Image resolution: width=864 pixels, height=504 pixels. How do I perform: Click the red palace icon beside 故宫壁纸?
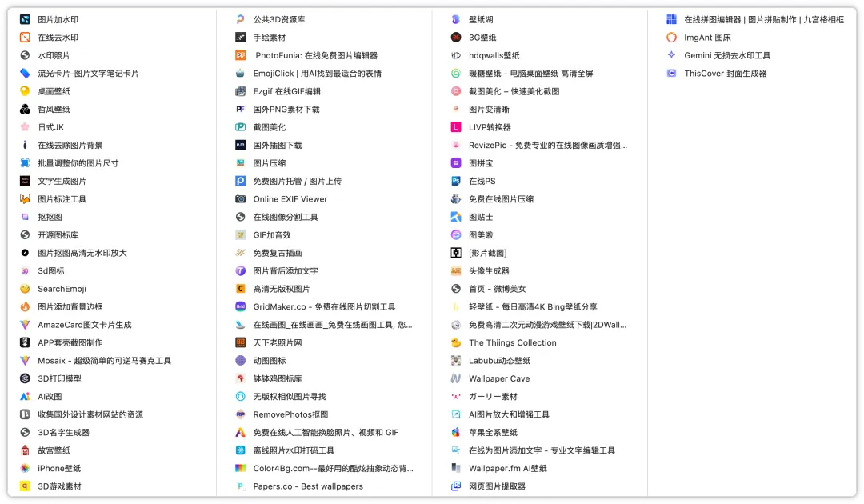pos(25,450)
